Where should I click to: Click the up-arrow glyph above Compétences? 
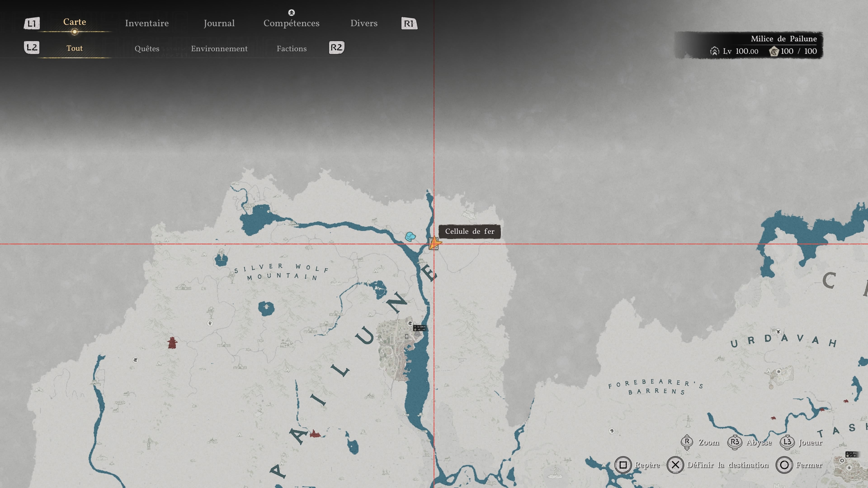[x=291, y=12]
